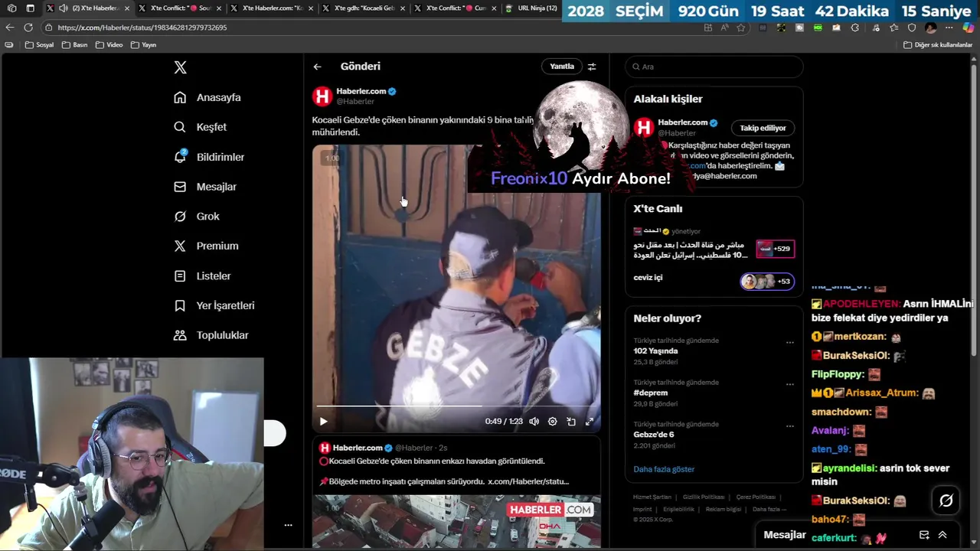Open Çerez Politikası footer link
The width and height of the screenshot is (980, 551).
756,497
